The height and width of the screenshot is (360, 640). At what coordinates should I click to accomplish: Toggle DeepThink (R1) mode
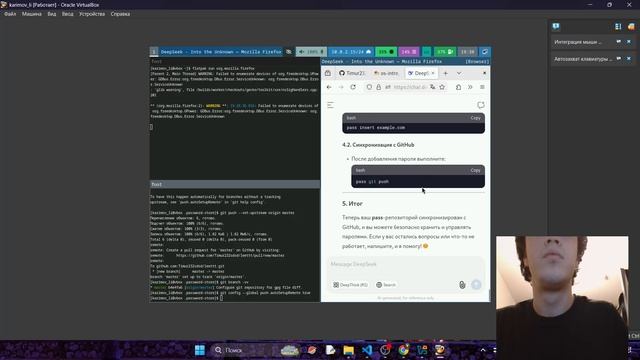(x=350, y=285)
